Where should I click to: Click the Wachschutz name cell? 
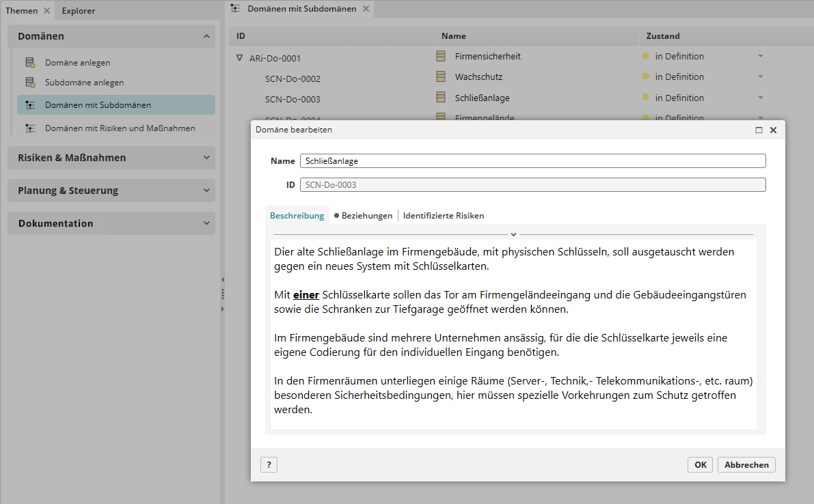[x=478, y=76]
